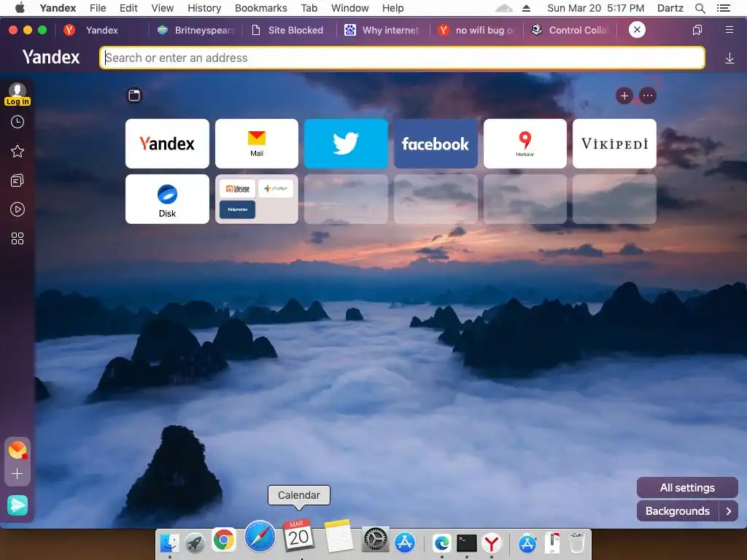Open the Tab menu
Image resolution: width=747 pixels, height=560 pixels.
coord(309,8)
